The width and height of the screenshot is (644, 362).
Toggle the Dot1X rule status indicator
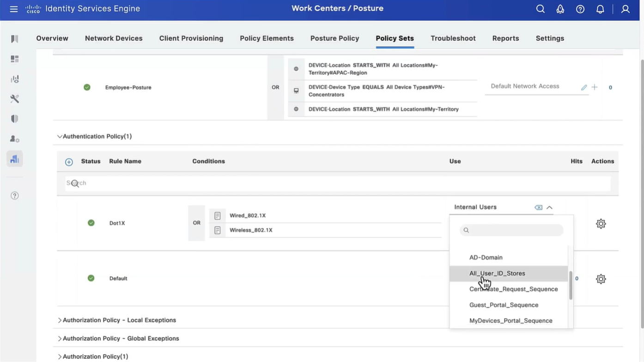(x=91, y=223)
